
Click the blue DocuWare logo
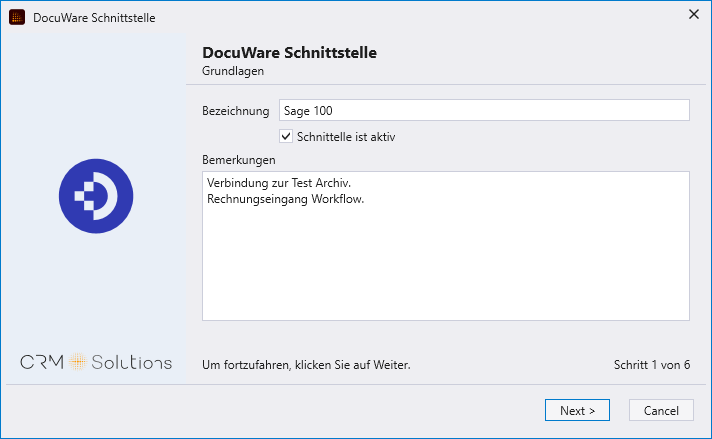pyautogui.click(x=96, y=196)
